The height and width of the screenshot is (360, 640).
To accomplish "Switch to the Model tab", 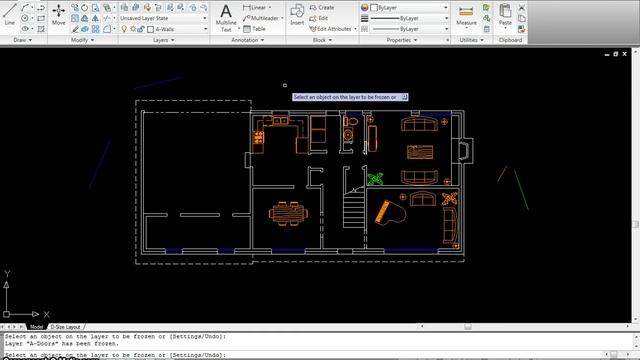I will [36, 327].
